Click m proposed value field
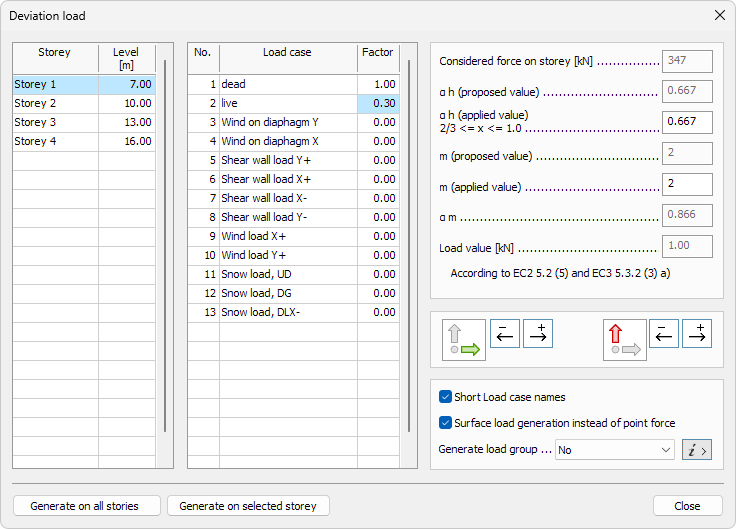This screenshot has height=529, width=736. click(x=687, y=153)
